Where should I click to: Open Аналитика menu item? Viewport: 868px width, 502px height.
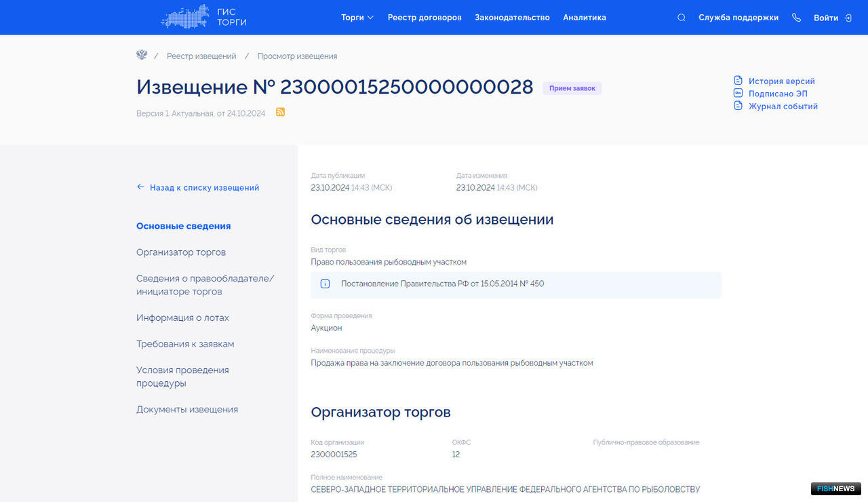coord(585,18)
